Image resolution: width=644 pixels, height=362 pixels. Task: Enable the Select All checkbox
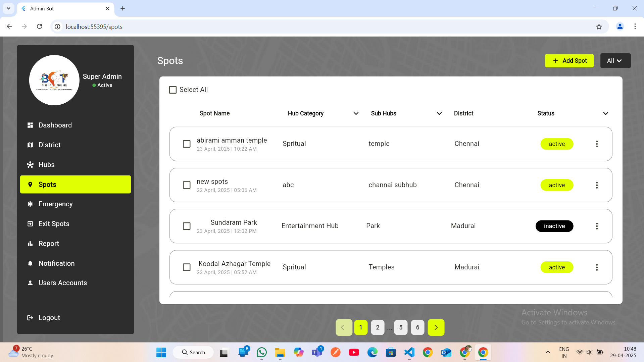point(173,90)
